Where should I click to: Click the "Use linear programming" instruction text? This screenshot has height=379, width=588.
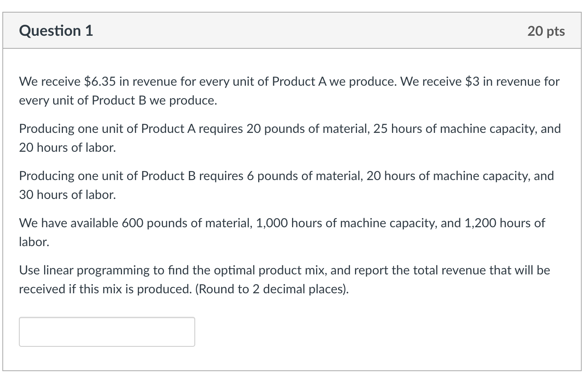pyautogui.click(x=285, y=280)
